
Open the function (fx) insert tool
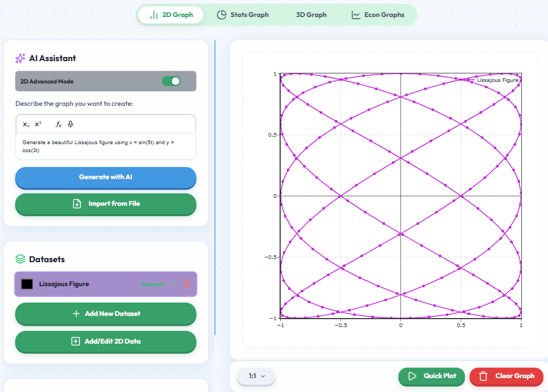(x=58, y=124)
